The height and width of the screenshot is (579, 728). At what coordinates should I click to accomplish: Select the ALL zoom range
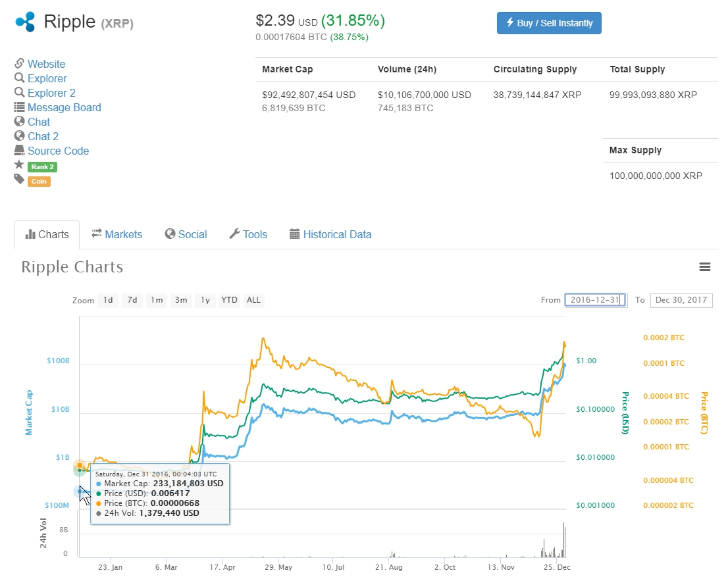[253, 300]
